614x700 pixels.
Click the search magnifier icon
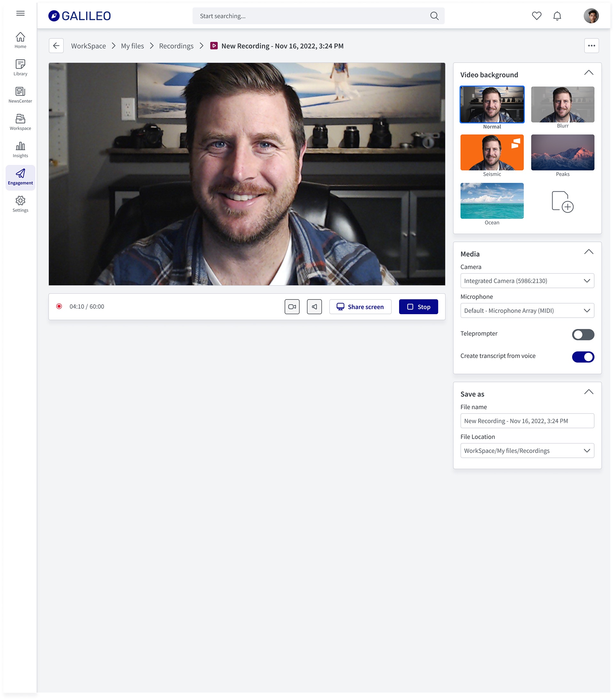click(434, 16)
